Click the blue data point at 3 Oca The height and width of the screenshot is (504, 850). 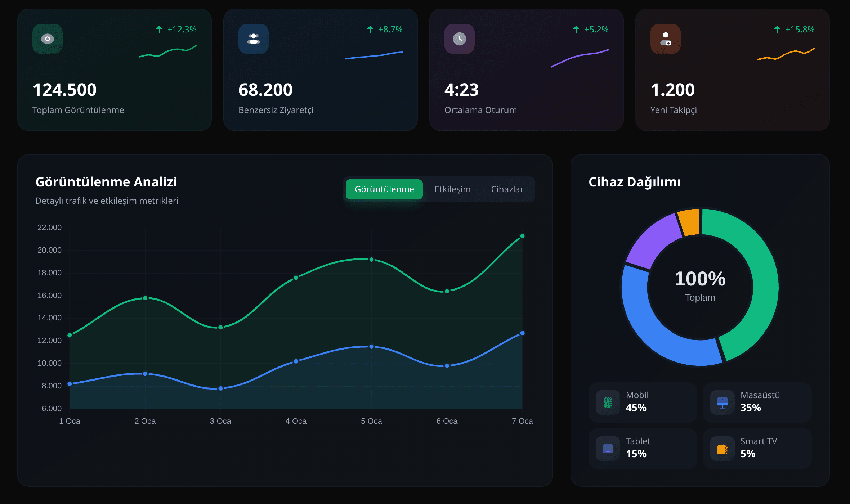coord(220,388)
